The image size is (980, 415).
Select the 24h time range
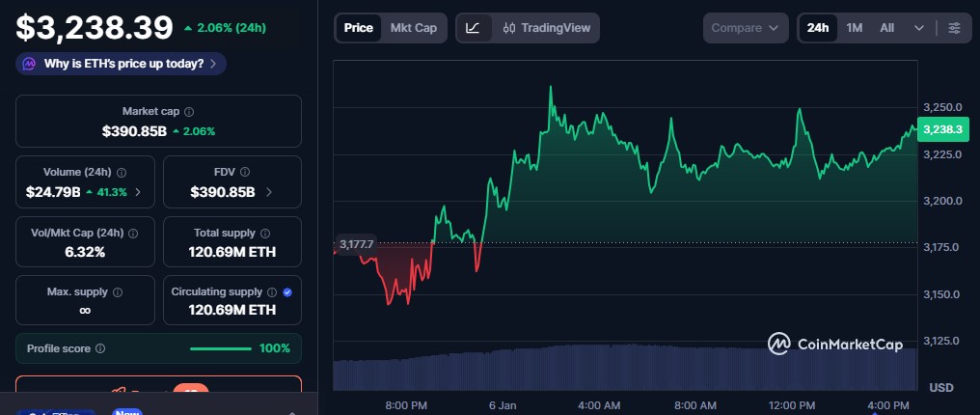click(x=817, y=28)
